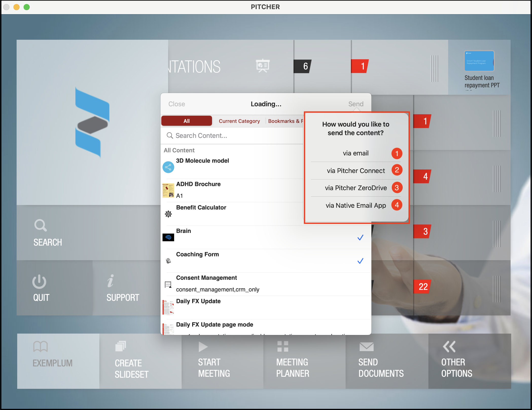Screen dimensions: 532x410
Task: Click the power icon on the QUIT tile
Action: coord(39,281)
